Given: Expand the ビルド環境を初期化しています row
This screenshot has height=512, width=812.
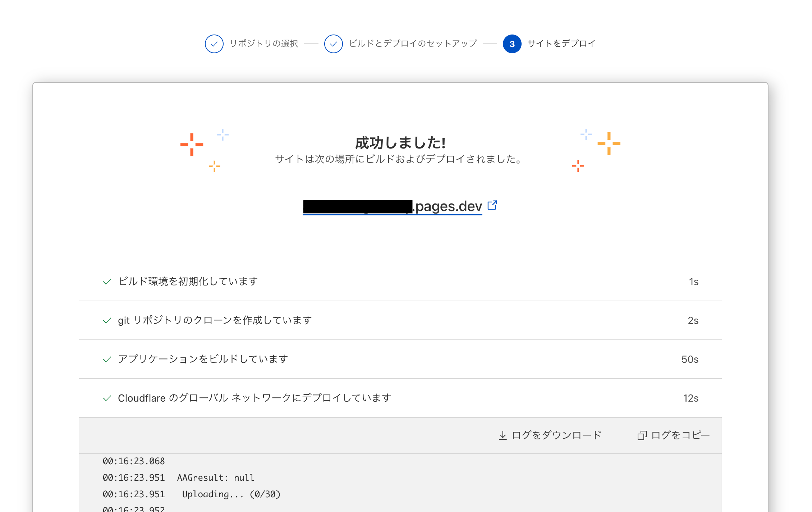Looking at the screenshot, I should point(400,282).
